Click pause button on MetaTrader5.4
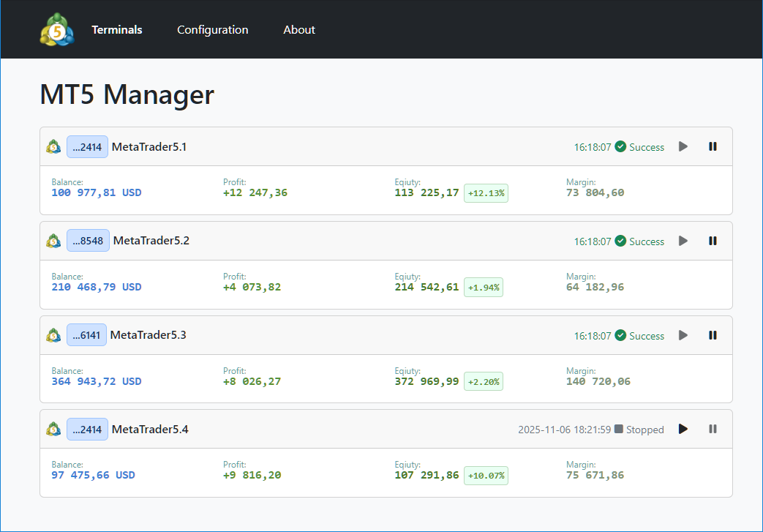 click(x=713, y=429)
